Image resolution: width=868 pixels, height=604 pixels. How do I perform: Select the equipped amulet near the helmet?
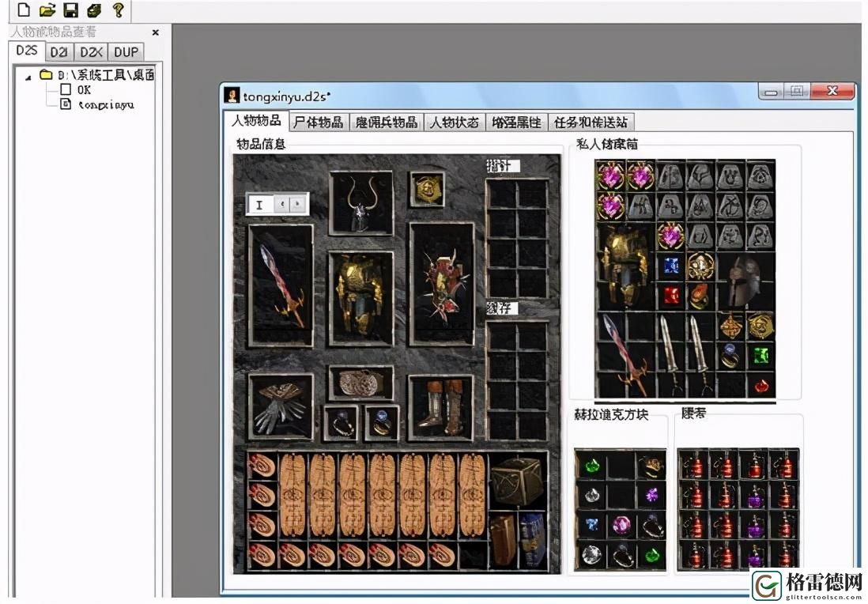pos(428,189)
